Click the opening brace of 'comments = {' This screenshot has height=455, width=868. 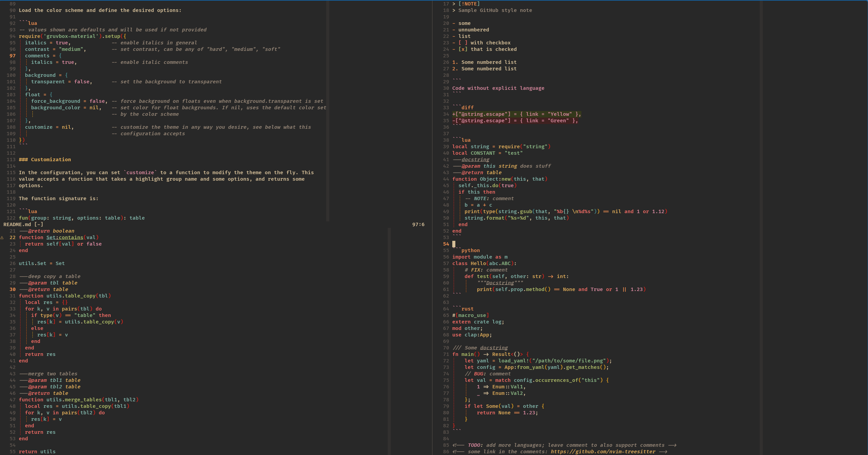click(60, 56)
